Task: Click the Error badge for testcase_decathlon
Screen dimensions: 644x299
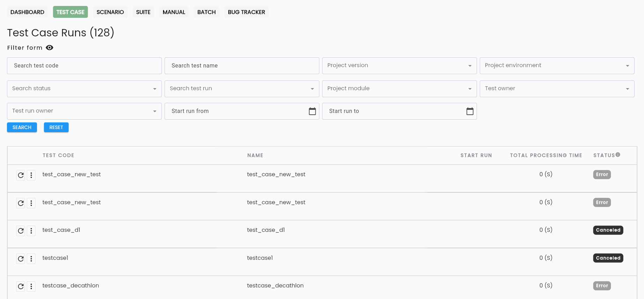Action: 602,286
